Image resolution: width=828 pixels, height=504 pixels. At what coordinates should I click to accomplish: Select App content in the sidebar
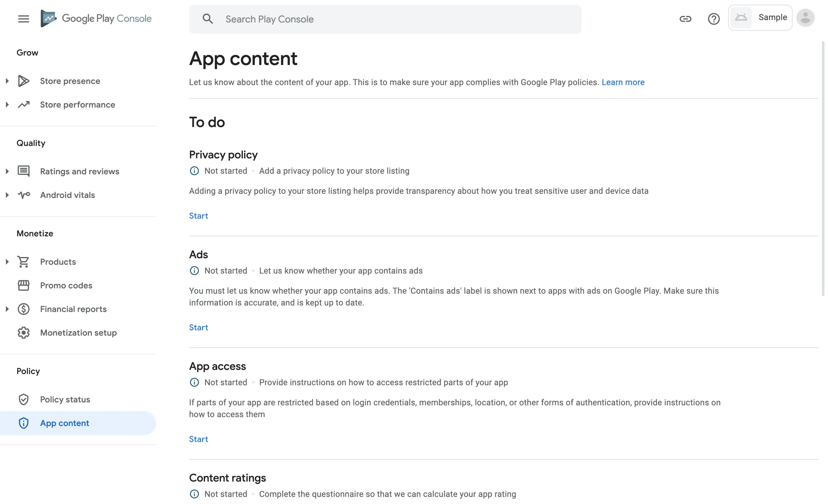click(x=64, y=423)
